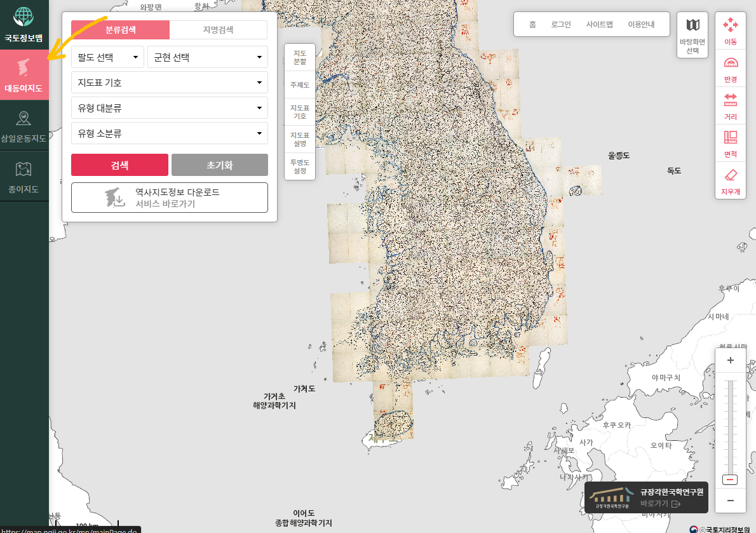Click the 와팡뎬 map label

[151, 7]
